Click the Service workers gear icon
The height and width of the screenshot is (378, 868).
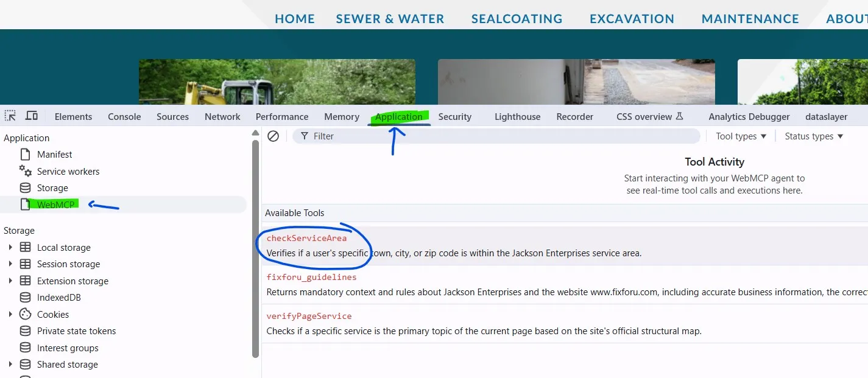(26, 171)
